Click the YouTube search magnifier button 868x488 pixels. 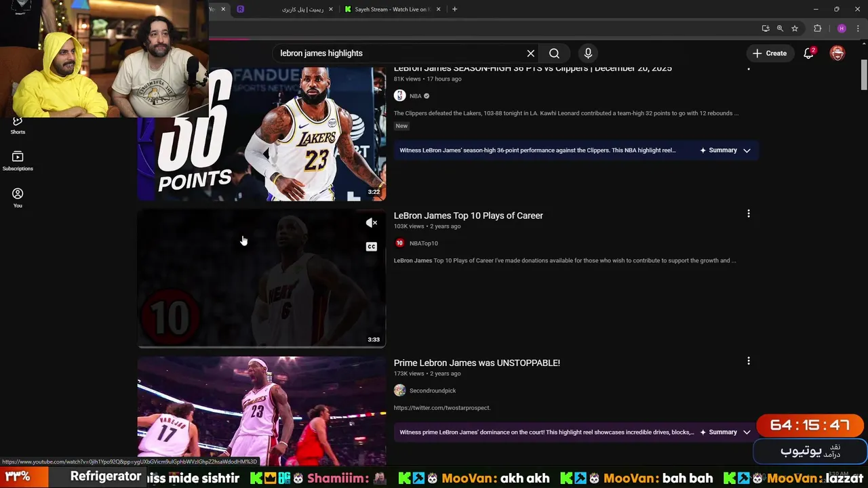pyautogui.click(x=554, y=54)
